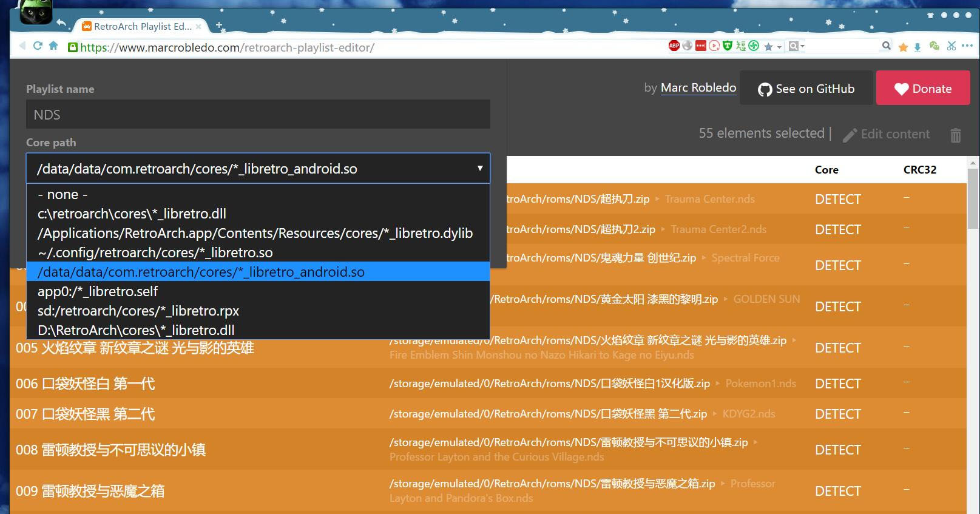This screenshot has height=514, width=980.
Task: Click DETECT for Spectral Force row
Action: [837, 265]
